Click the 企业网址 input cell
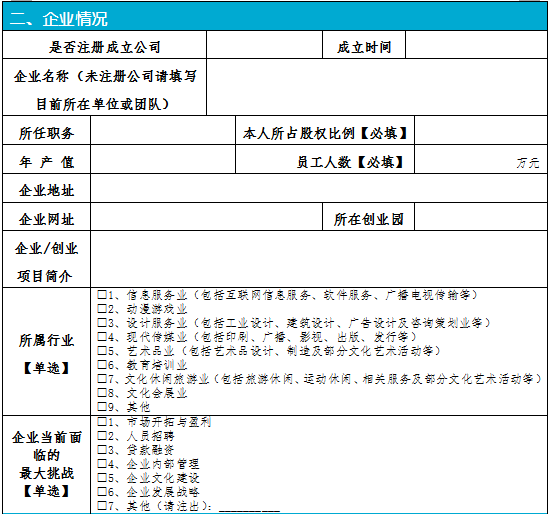548x514 pixels. pos(206,217)
